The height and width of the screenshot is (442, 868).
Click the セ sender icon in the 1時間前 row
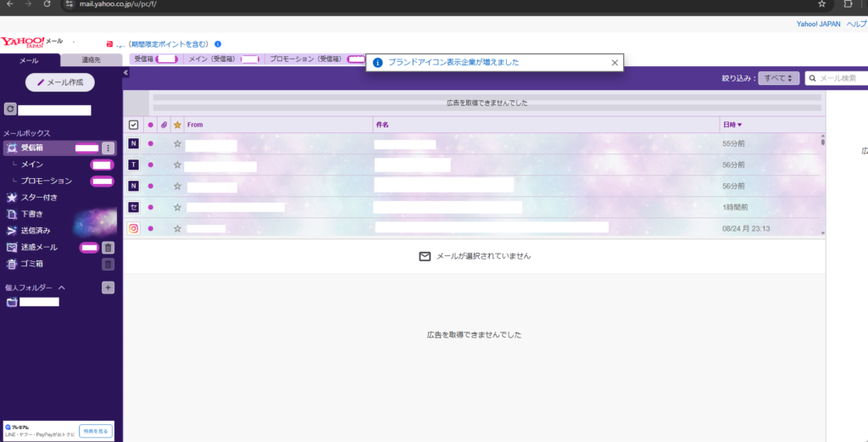coord(133,207)
